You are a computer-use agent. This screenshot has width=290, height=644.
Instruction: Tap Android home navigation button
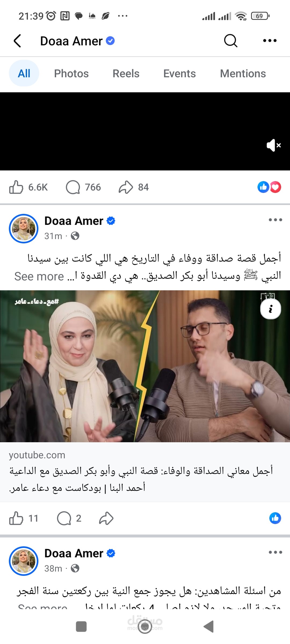(145, 627)
